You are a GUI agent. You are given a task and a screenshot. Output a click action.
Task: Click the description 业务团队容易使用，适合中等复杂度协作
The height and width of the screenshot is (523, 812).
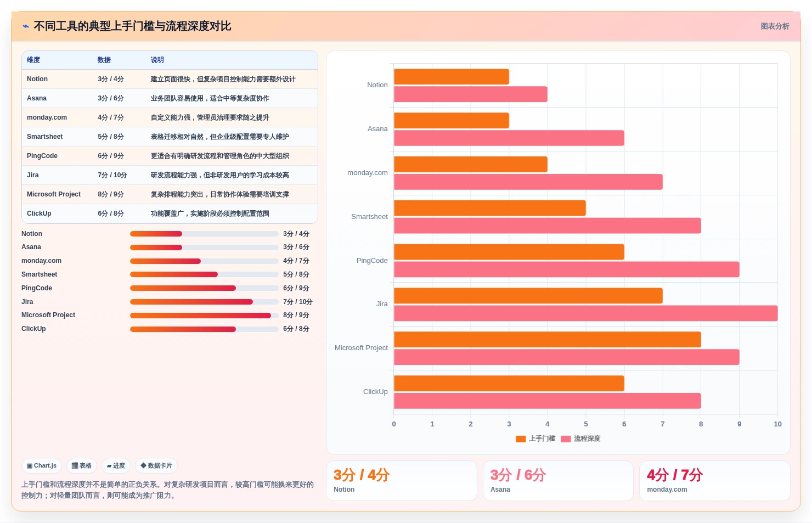210,98
